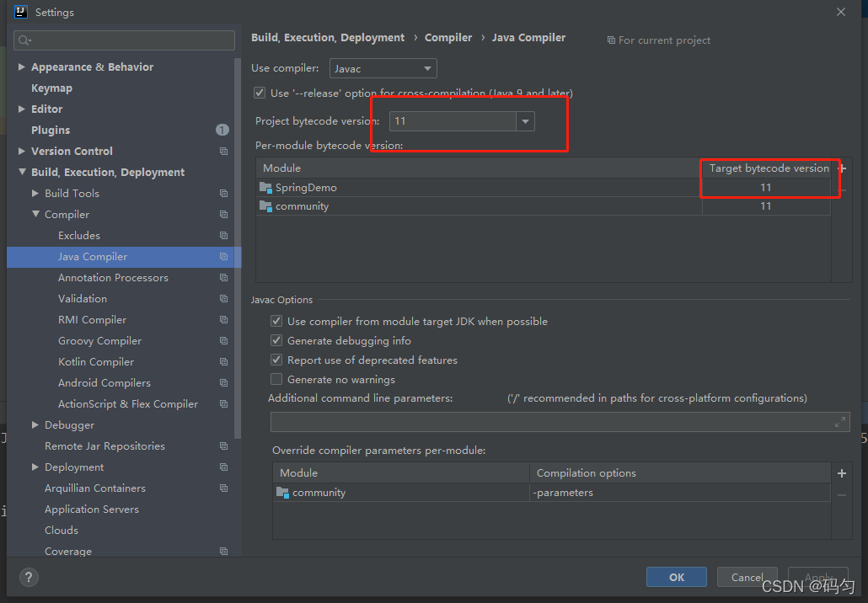This screenshot has height=603, width=868.
Task: Uncheck Report use of deprecated features
Action: (x=276, y=360)
